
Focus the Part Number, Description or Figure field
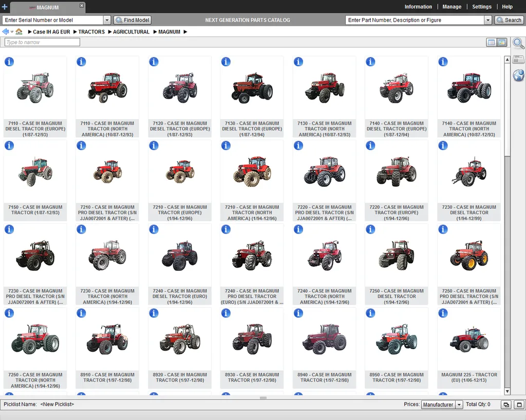click(x=415, y=20)
